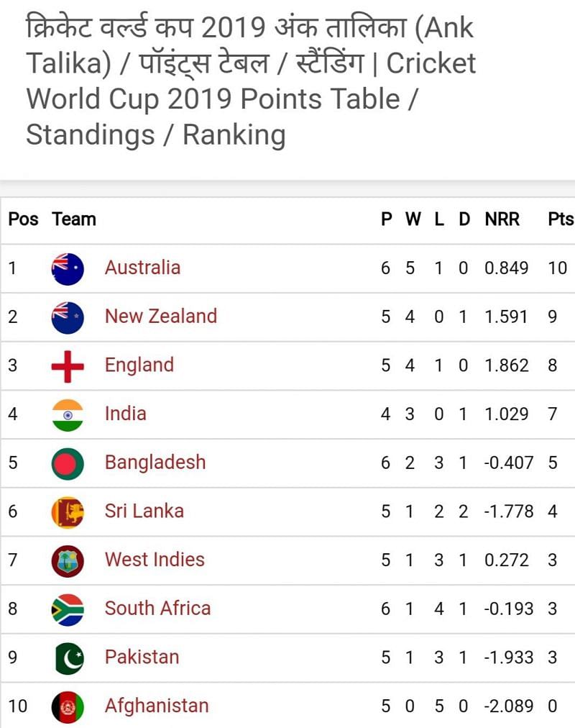Image resolution: width=575 pixels, height=728 pixels.
Task: Open the England team link
Action: pyautogui.click(x=139, y=365)
